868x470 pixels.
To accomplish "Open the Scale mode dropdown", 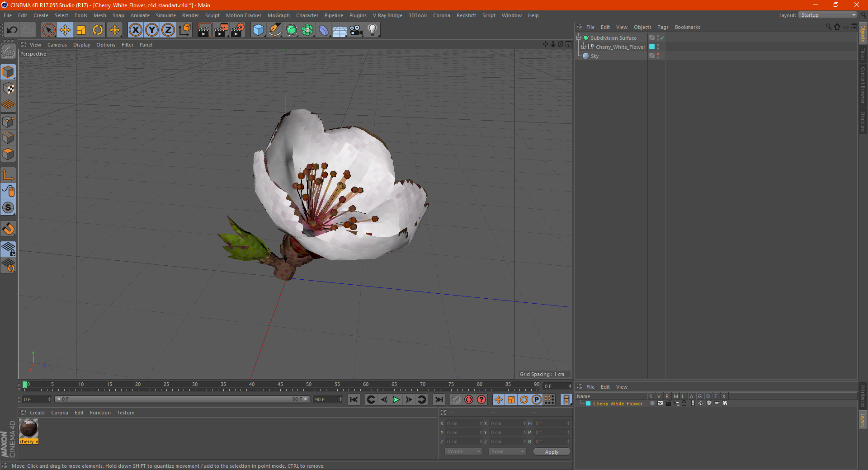I will coord(507,451).
